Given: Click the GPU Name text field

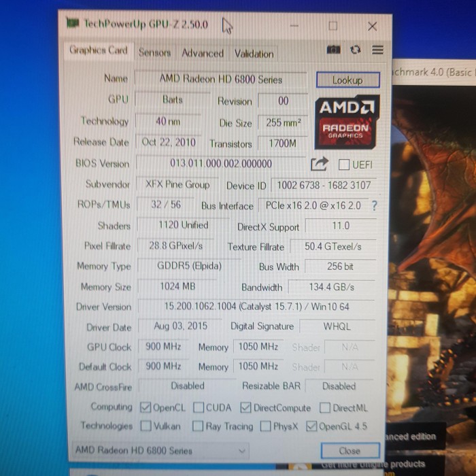Looking at the screenshot, I should coord(221,79).
